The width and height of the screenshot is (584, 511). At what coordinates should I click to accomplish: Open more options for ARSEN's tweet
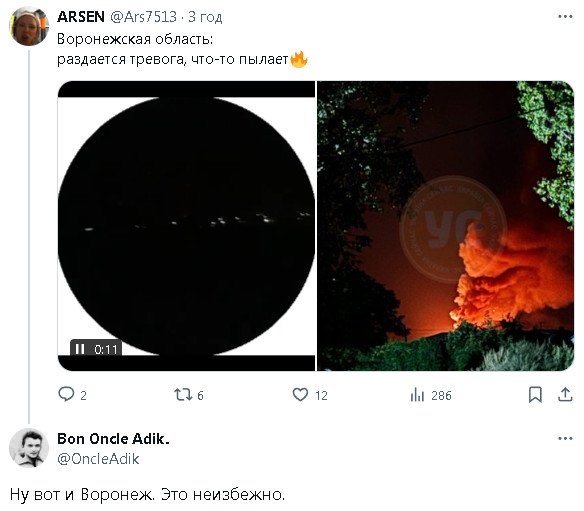565,16
